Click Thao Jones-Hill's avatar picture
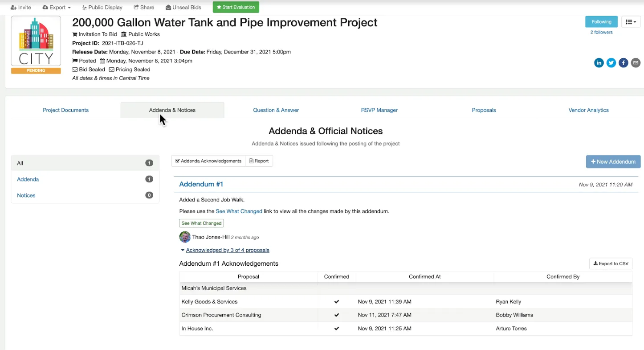Viewport: 644px width, 350px height. pyautogui.click(x=184, y=237)
